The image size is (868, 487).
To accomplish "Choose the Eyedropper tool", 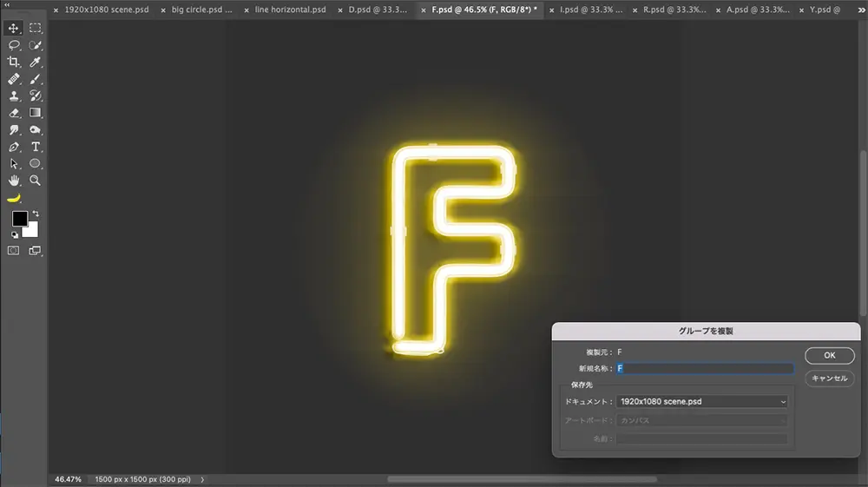I will pyautogui.click(x=36, y=62).
